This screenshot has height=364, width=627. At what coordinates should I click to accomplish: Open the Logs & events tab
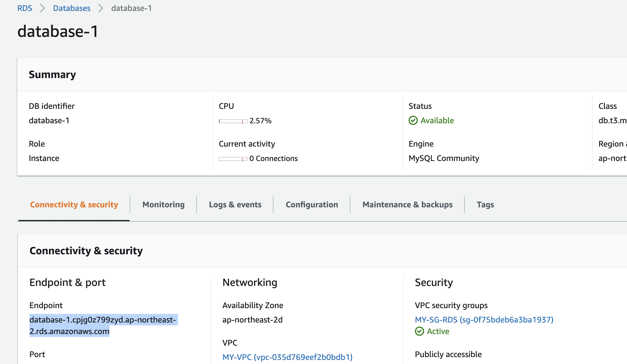pos(235,204)
